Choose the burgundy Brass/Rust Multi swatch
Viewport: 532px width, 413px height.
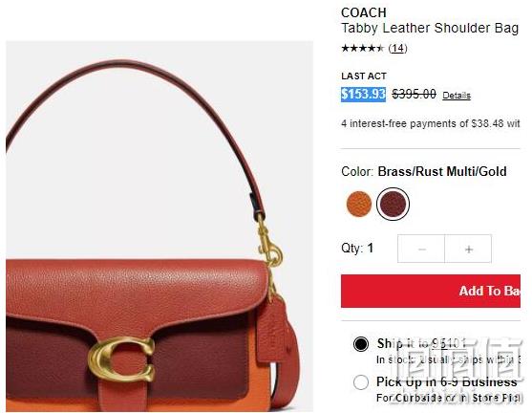tap(393, 204)
